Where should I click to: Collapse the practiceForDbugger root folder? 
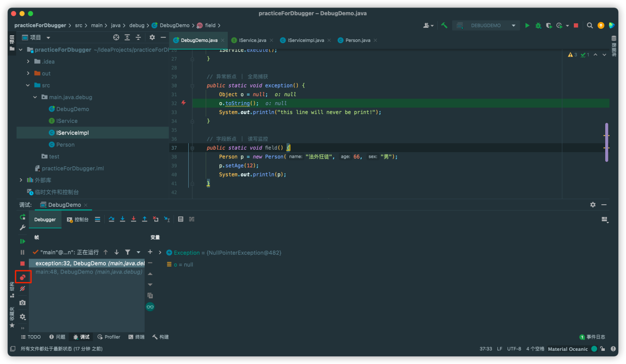21,50
